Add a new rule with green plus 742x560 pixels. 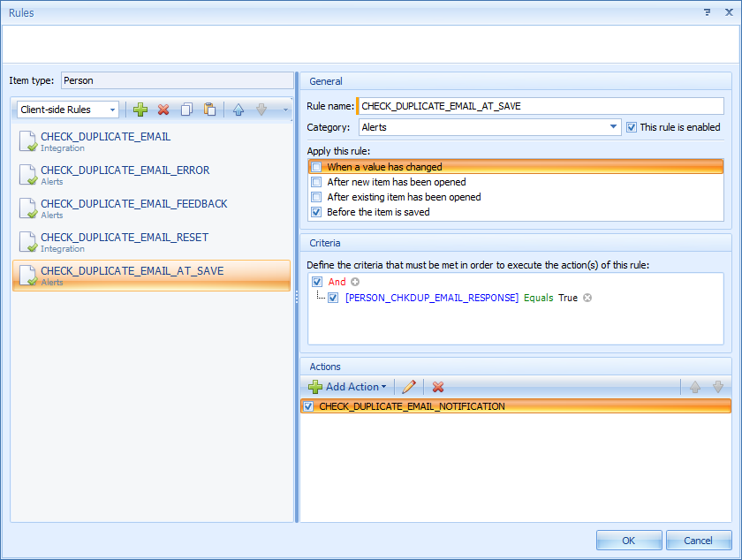tap(140, 110)
